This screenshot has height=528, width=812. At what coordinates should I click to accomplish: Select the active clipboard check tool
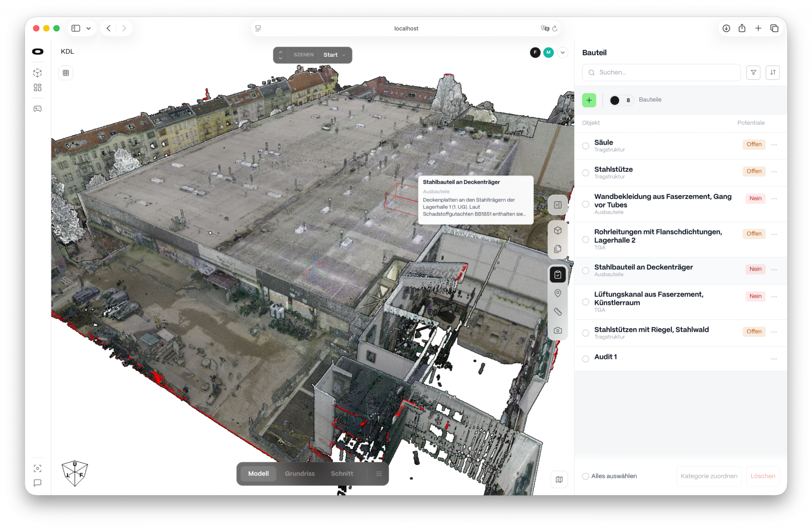[x=557, y=275]
